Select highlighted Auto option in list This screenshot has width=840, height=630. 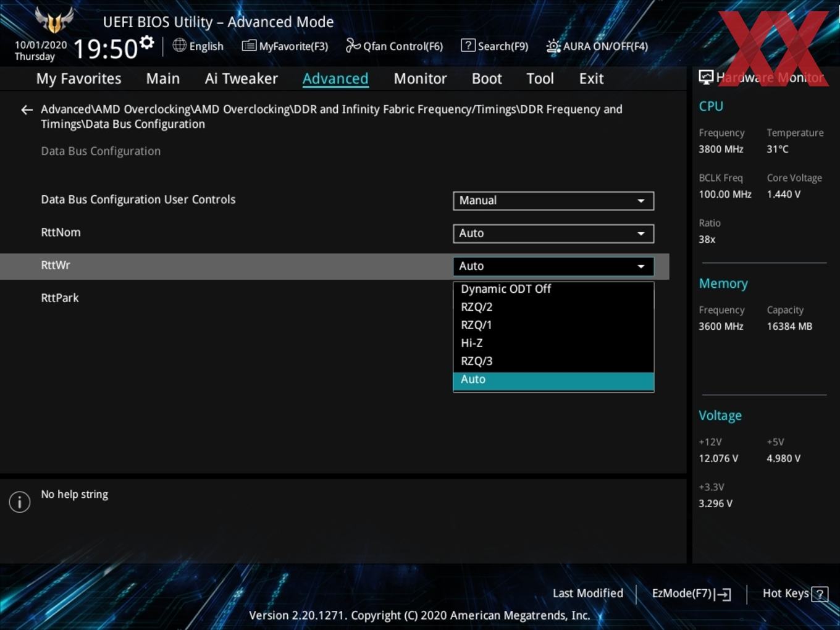(x=553, y=380)
